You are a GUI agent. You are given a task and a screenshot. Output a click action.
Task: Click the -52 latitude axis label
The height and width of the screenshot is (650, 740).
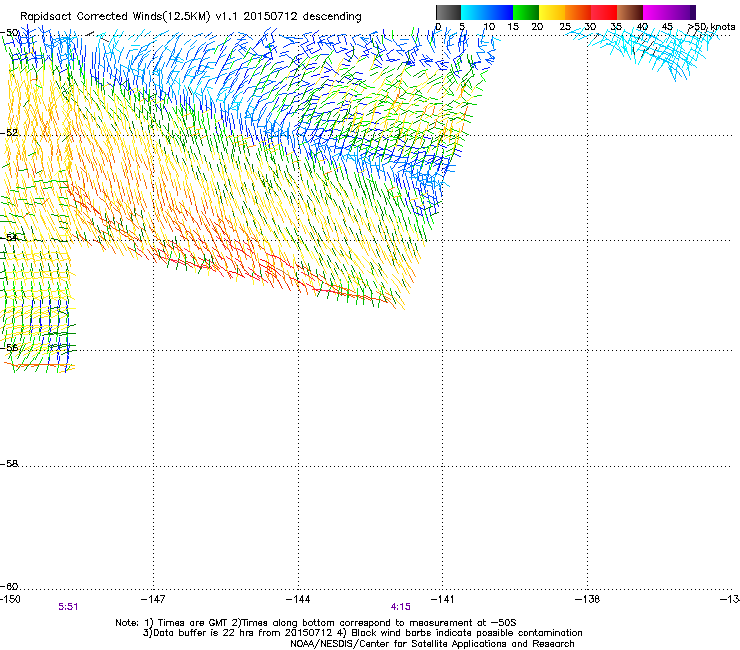(x=9, y=133)
